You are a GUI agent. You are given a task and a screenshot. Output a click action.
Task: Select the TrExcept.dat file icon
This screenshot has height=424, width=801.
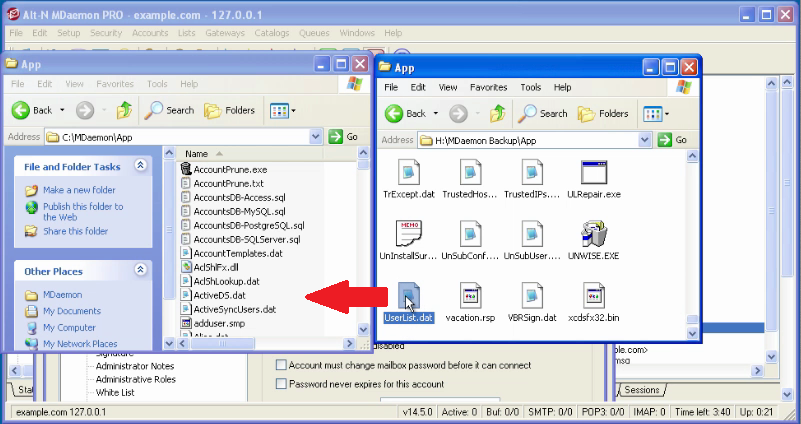(x=409, y=173)
